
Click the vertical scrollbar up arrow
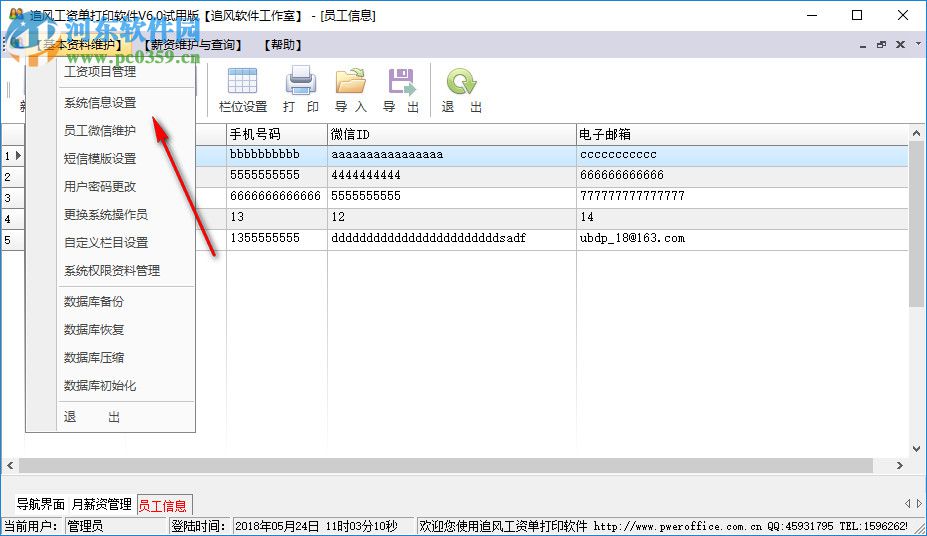(916, 134)
